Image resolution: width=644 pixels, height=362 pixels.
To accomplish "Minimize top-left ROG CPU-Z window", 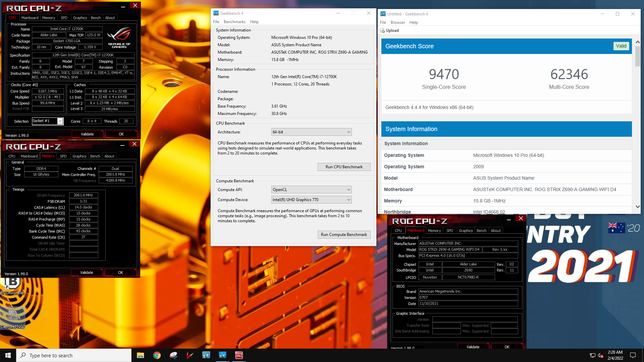I will [x=123, y=6].
